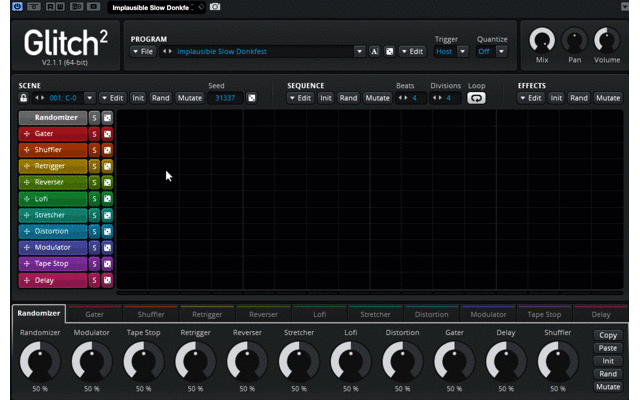Adjust the Pan knob
Viewport: 640px width, 400px height.
[x=574, y=40]
